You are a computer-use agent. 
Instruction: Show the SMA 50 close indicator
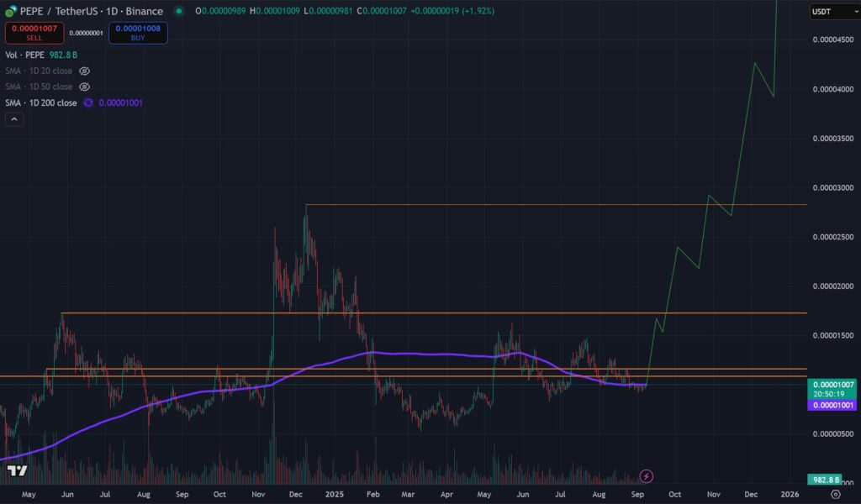[x=84, y=87]
